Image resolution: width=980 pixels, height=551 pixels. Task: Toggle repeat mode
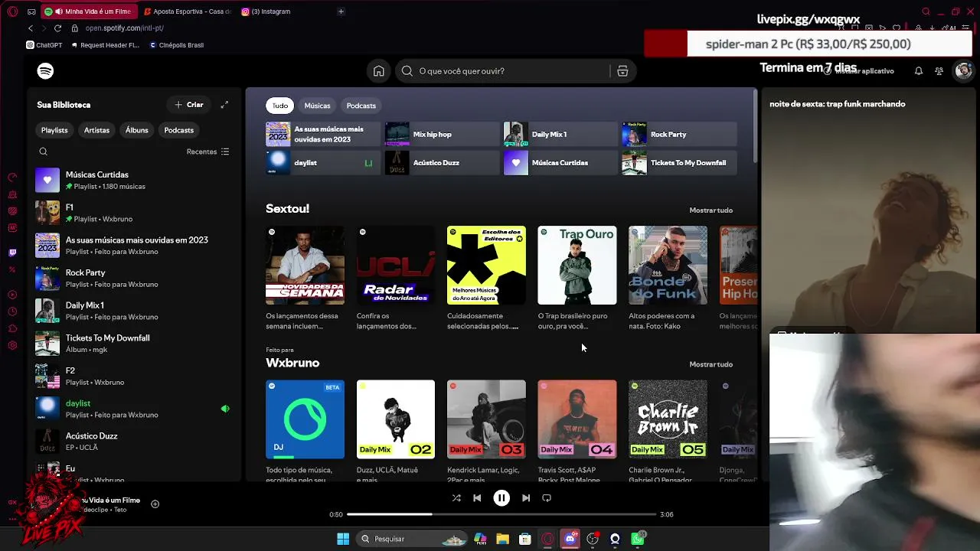coord(547,498)
